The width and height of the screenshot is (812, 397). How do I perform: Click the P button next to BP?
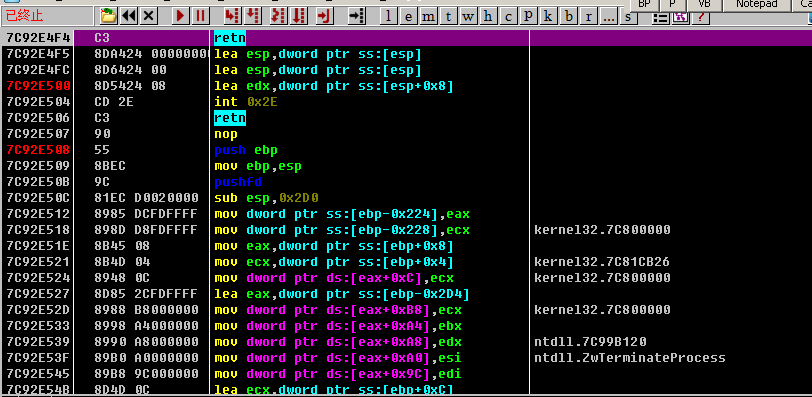672,5
